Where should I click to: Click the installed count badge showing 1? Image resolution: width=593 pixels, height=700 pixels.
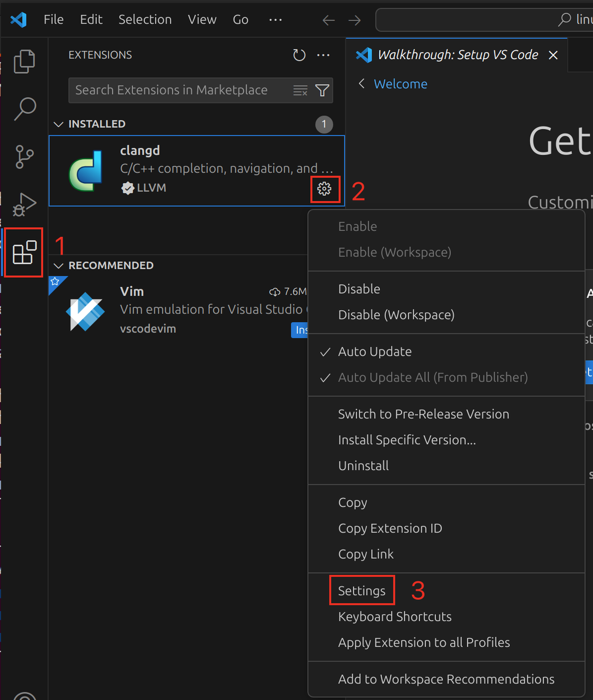[x=324, y=124]
